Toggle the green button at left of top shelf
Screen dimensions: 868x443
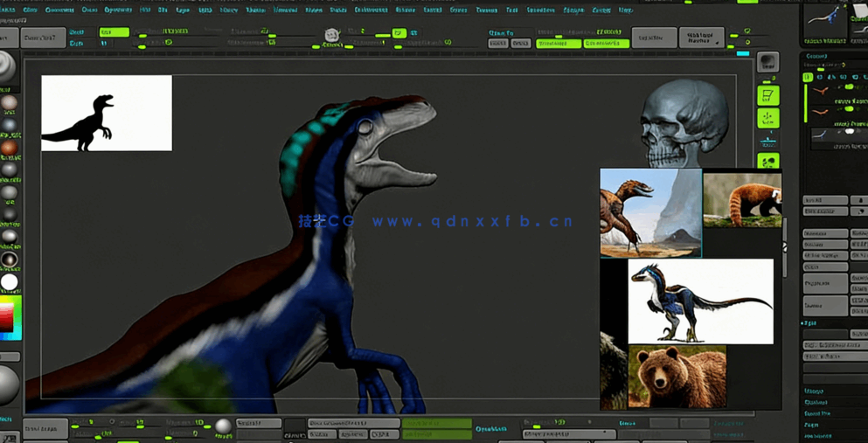point(114,32)
